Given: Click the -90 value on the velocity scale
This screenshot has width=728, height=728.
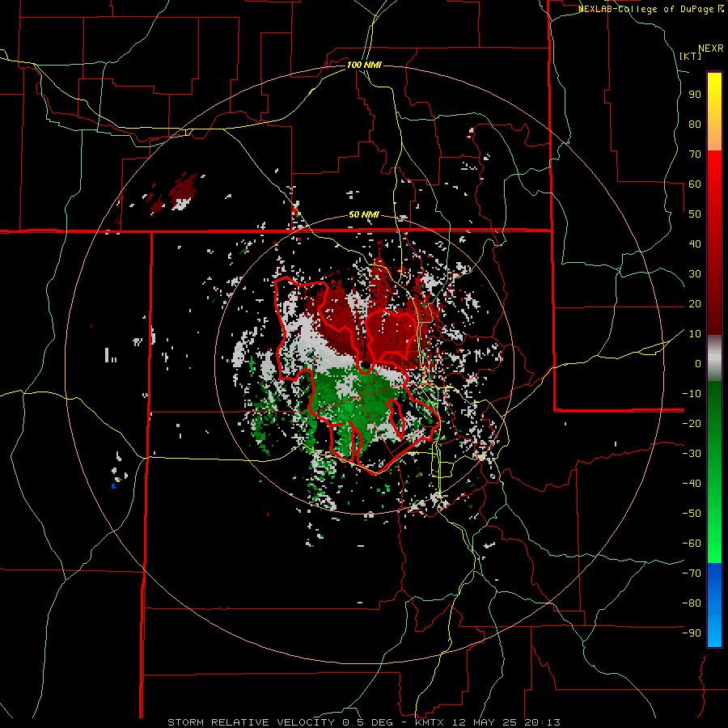Looking at the screenshot, I should [x=692, y=633].
